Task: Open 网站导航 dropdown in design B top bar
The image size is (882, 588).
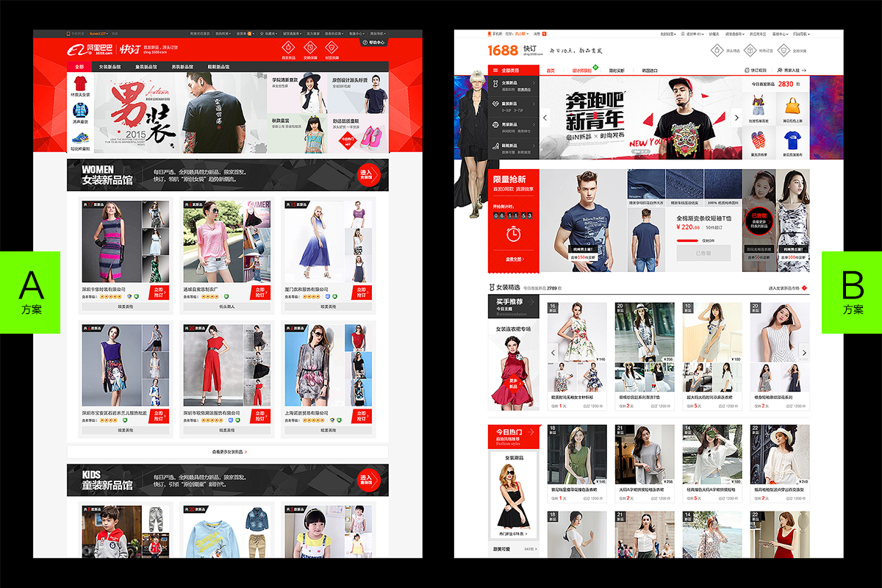Action: [x=800, y=34]
